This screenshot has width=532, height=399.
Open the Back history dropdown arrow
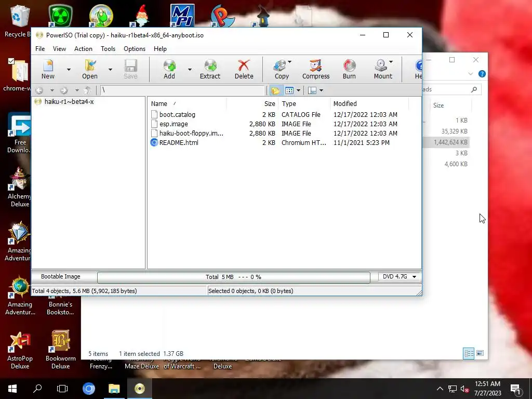[52, 90]
